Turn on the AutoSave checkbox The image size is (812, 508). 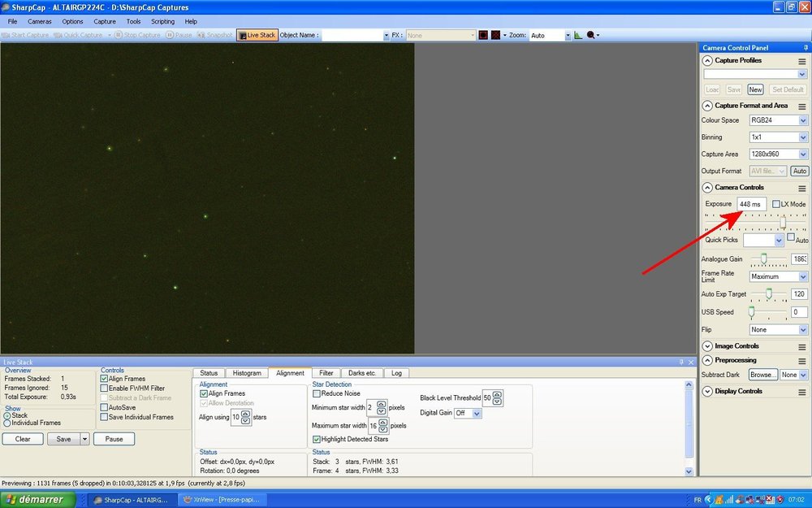[x=104, y=407]
